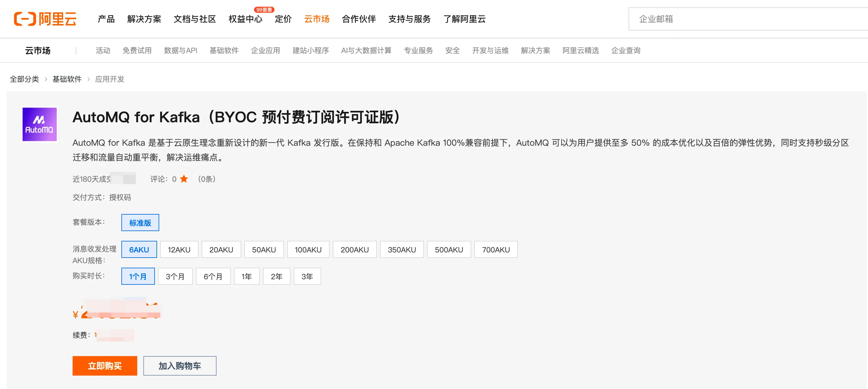
Task: Select the 标准版 package version
Action: [x=140, y=223]
